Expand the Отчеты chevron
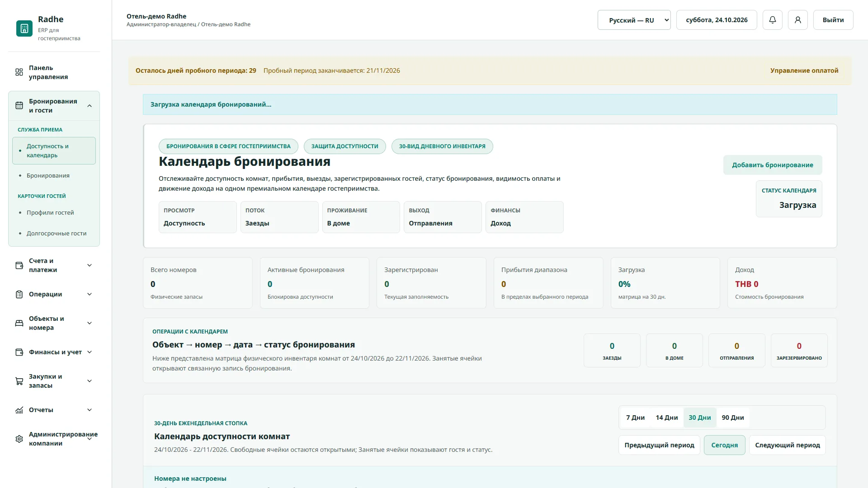 pyautogui.click(x=90, y=410)
